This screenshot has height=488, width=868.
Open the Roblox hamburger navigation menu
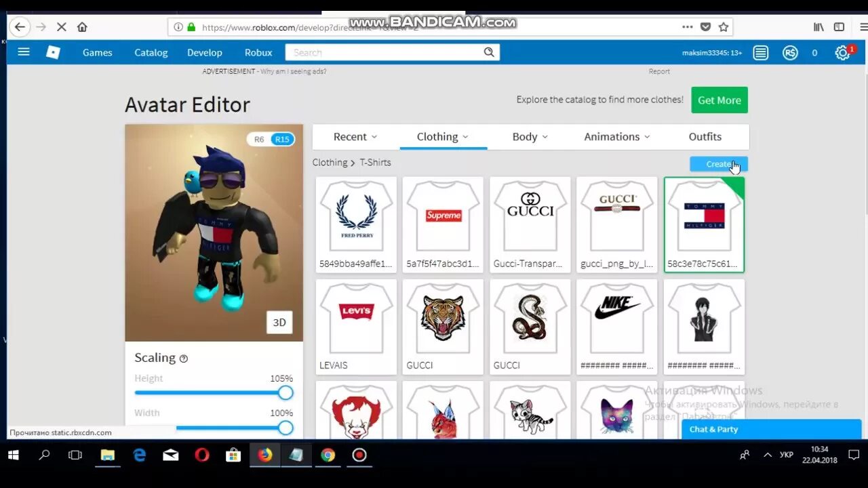(24, 52)
